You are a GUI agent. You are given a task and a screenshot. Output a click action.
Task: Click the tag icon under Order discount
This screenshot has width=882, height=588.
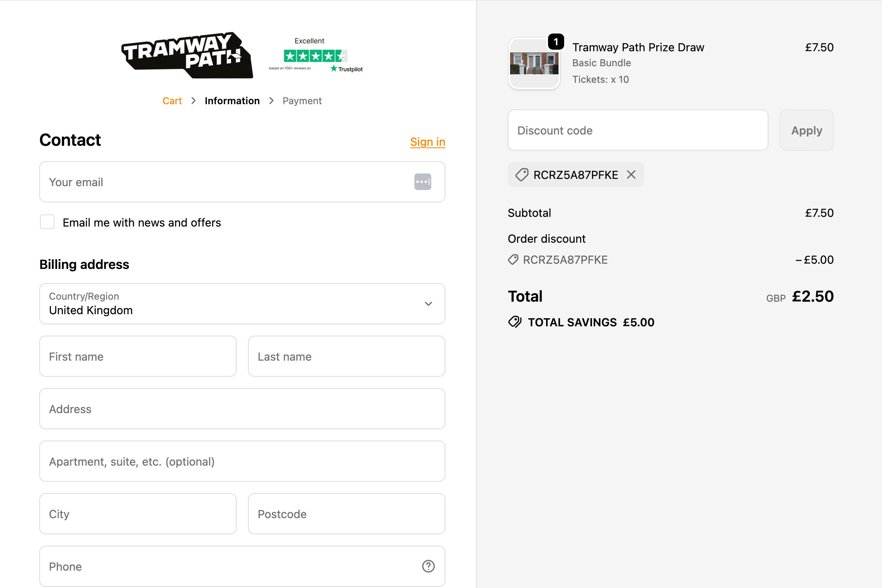(513, 260)
